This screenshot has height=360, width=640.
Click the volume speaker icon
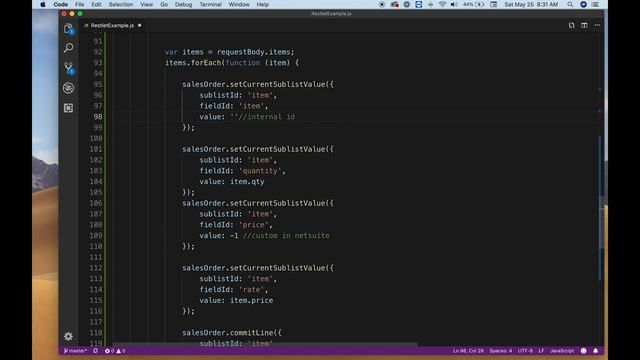coord(454,4)
